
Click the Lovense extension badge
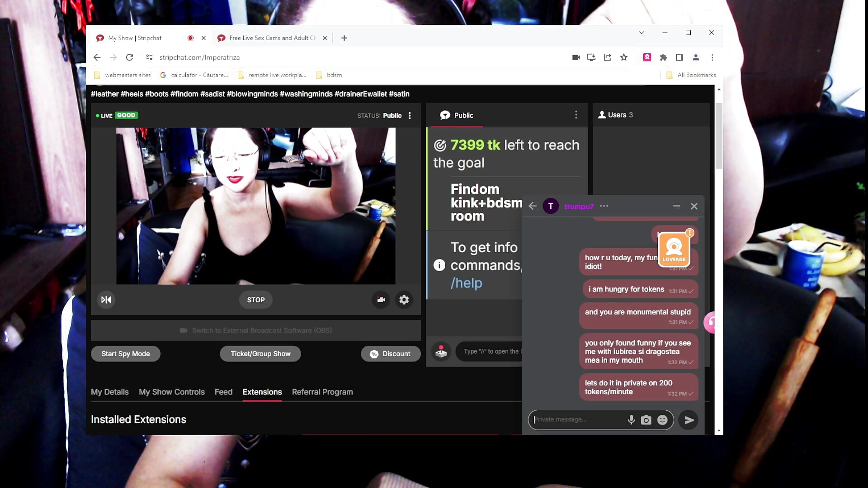(674, 249)
